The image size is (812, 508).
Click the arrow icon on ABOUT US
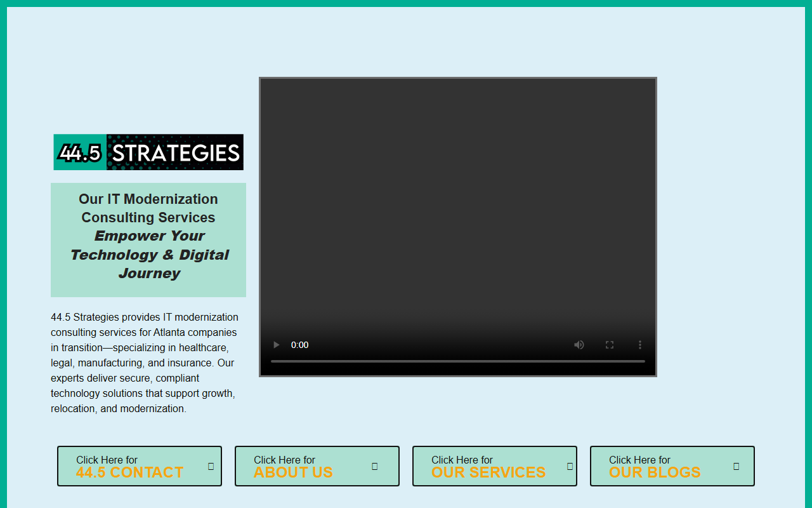pyautogui.click(x=375, y=466)
